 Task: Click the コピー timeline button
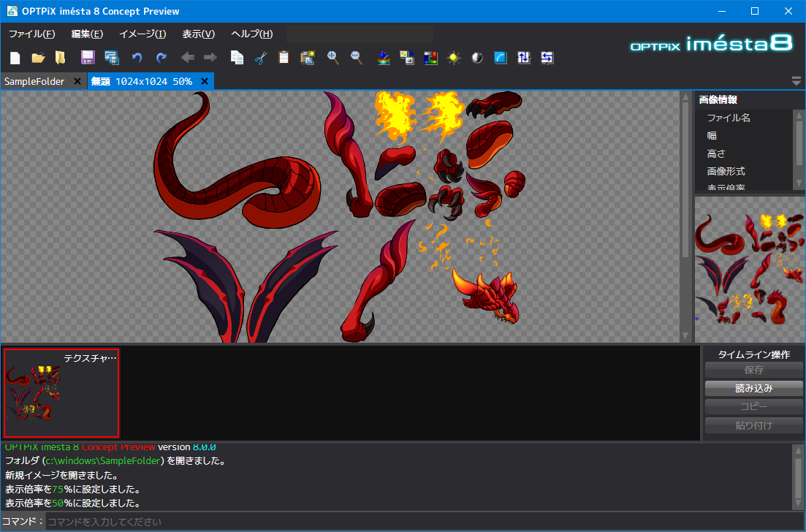coord(753,406)
